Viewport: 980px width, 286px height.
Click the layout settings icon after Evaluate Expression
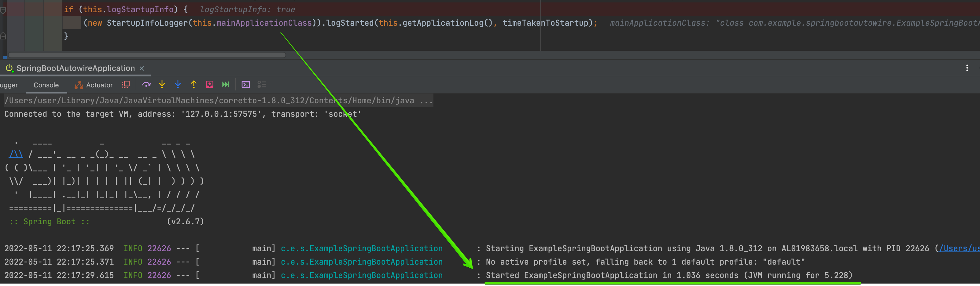point(262,84)
